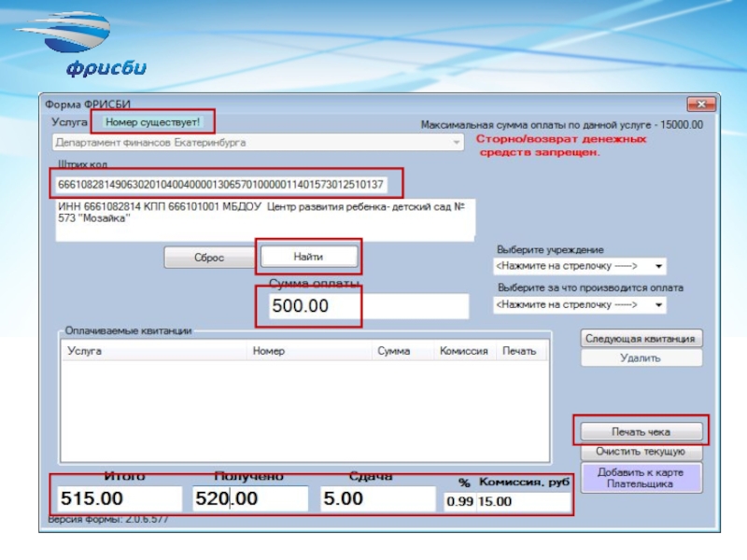747x560 pixels.
Task: Click the Найти button
Action: (x=309, y=257)
